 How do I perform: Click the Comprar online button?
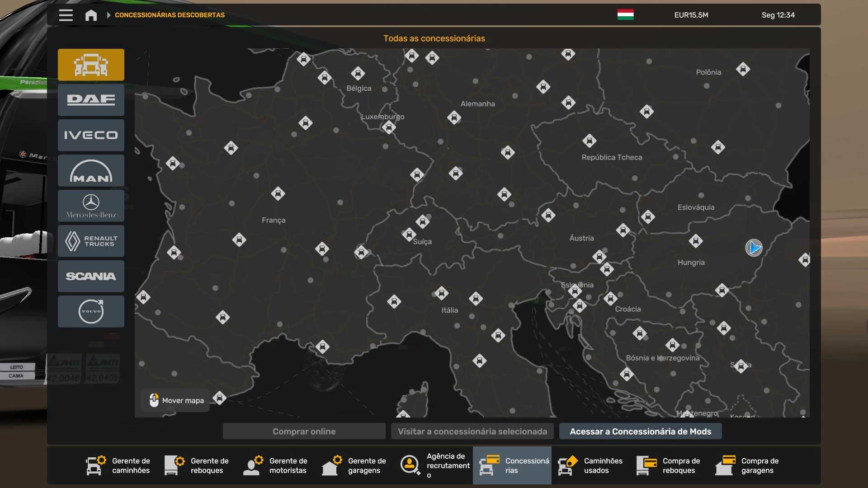click(304, 432)
